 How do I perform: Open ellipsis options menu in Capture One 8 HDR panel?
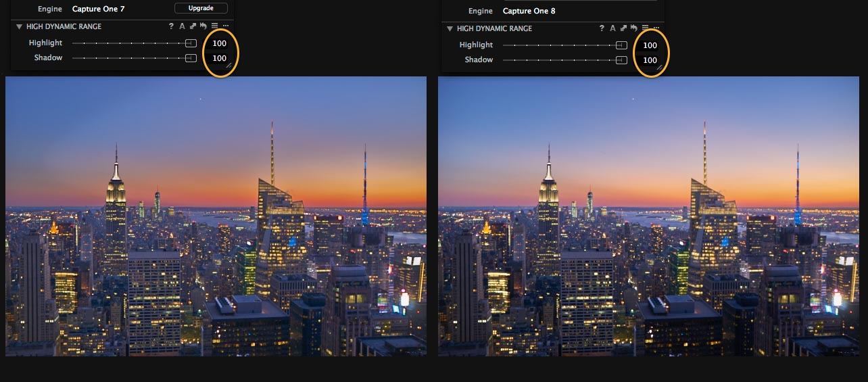(x=656, y=28)
